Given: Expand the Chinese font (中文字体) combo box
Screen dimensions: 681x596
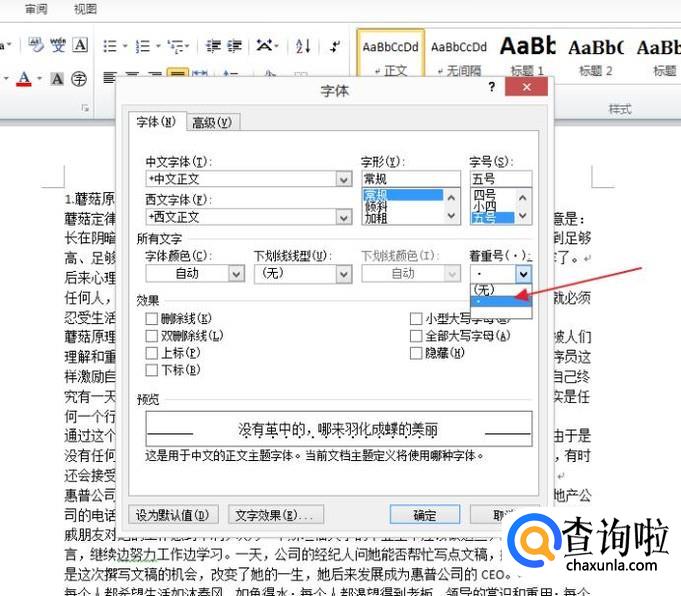Looking at the screenshot, I should pos(344,179).
